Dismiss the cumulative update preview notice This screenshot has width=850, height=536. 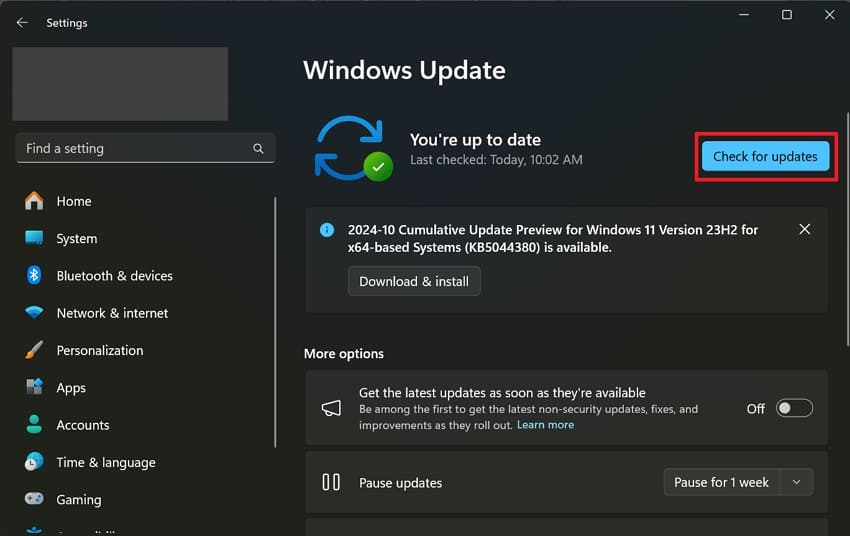pyautogui.click(x=804, y=229)
